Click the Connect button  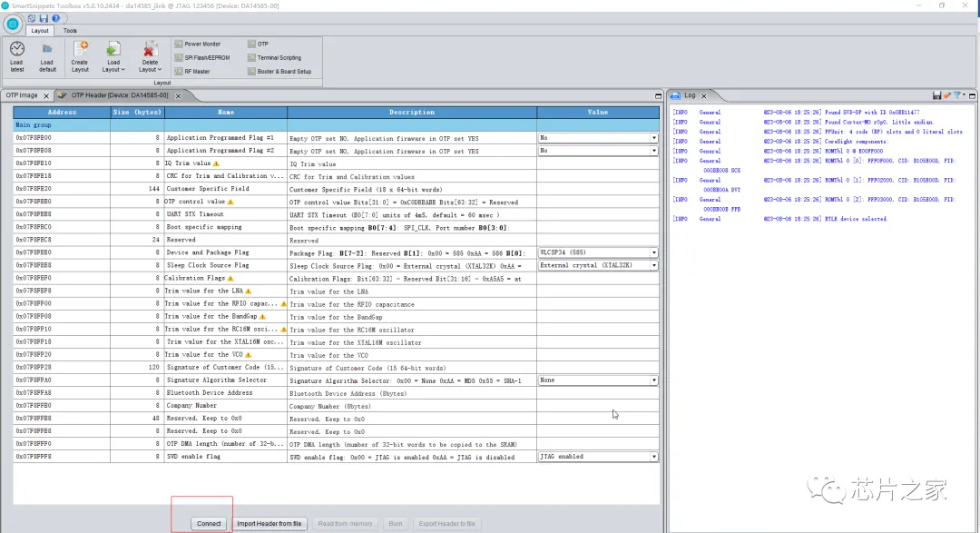[209, 524]
